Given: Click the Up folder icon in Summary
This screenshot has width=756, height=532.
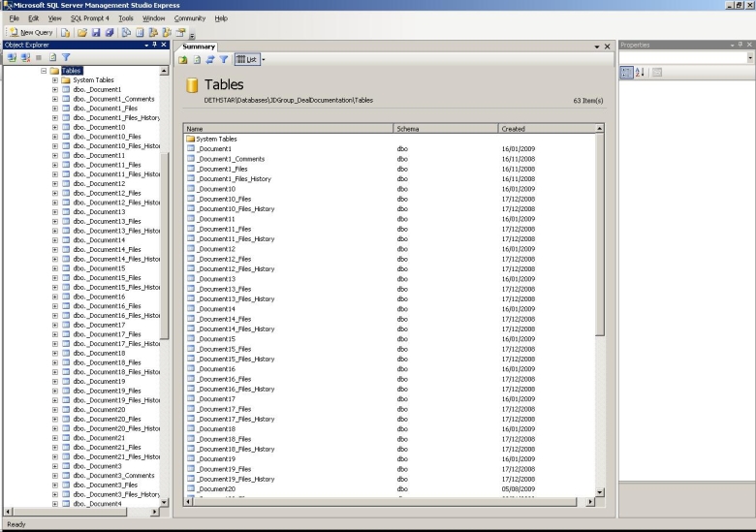Looking at the screenshot, I should pyautogui.click(x=183, y=60).
